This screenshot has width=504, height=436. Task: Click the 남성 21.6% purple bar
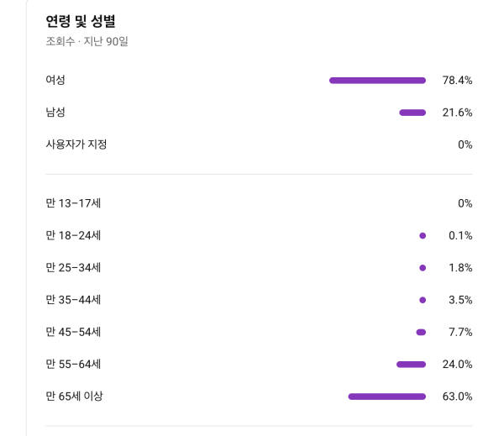[412, 113]
